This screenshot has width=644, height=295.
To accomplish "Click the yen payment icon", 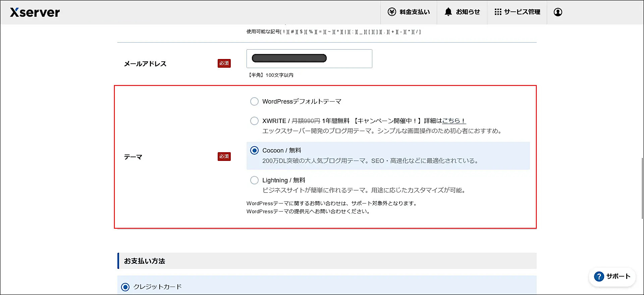I will [x=392, y=12].
